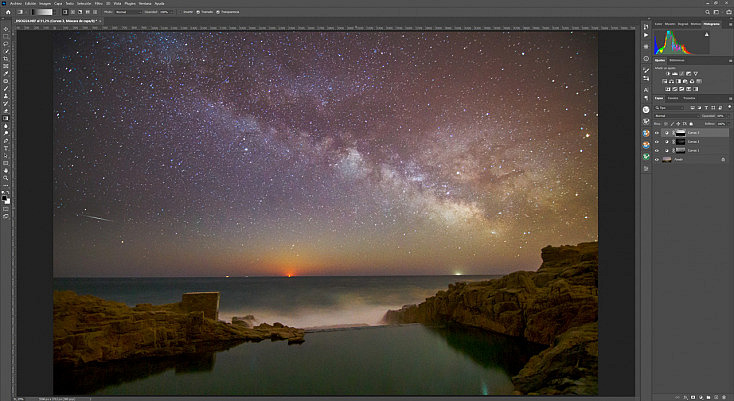This screenshot has width=734, height=401.
Task: Toggle layer filtering switch
Action: 730,107
